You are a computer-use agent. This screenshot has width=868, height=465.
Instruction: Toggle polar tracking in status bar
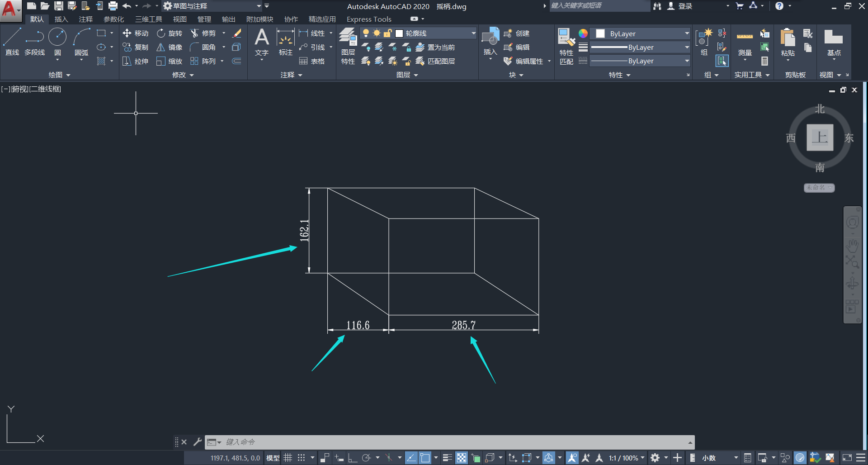(x=367, y=458)
